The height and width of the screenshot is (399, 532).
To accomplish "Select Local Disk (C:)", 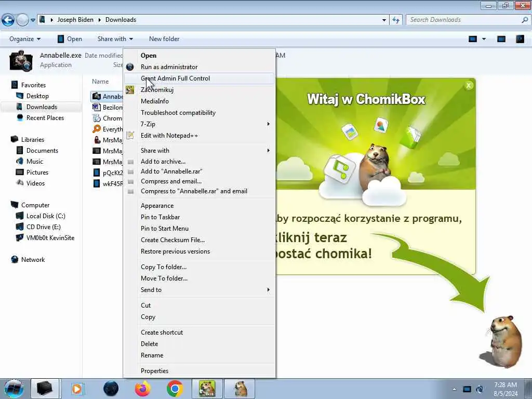I will click(x=46, y=216).
